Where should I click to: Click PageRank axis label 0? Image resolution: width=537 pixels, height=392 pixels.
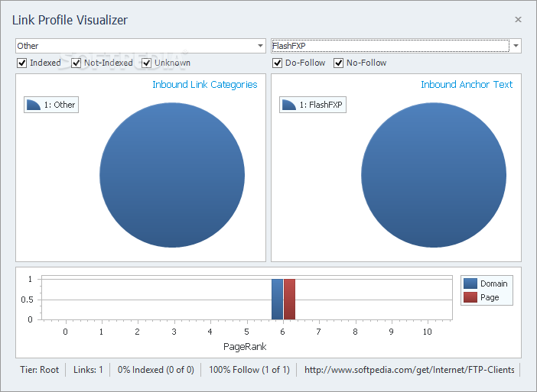coord(66,332)
